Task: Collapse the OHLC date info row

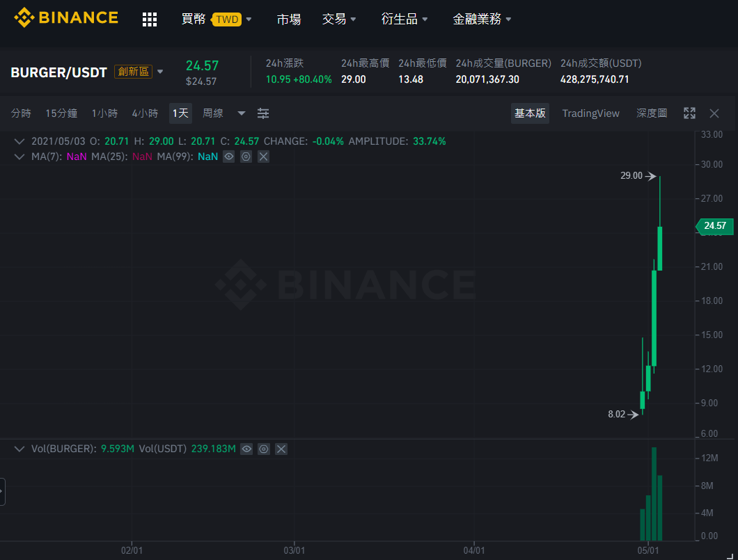Action: [x=19, y=141]
